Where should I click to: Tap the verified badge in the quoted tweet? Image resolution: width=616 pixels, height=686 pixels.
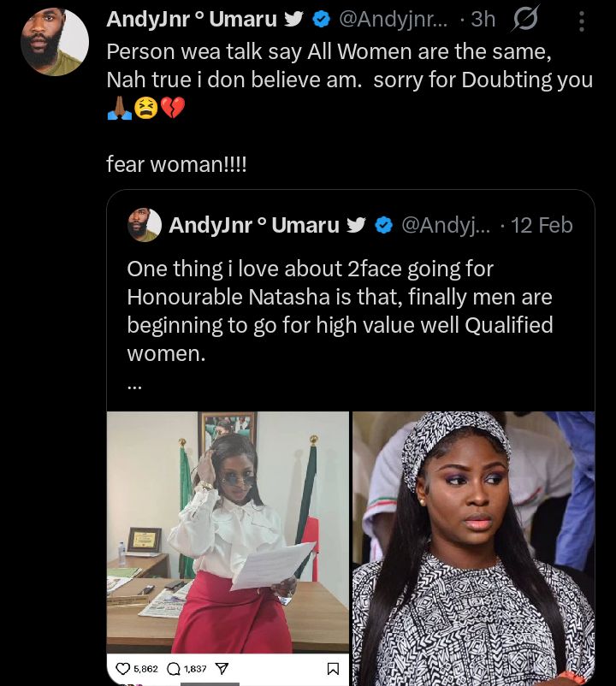(x=384, y=225)
